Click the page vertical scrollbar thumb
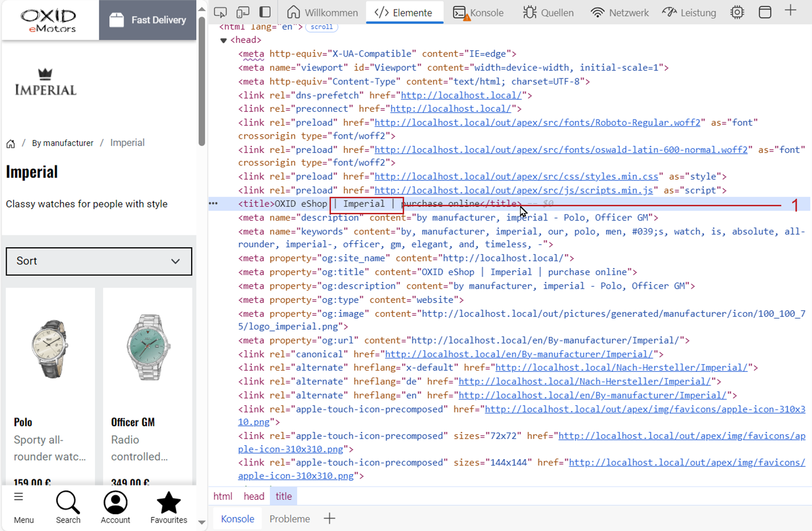This screenshot has width=812, height=531. pyautogui.click(x=202, y=81)
